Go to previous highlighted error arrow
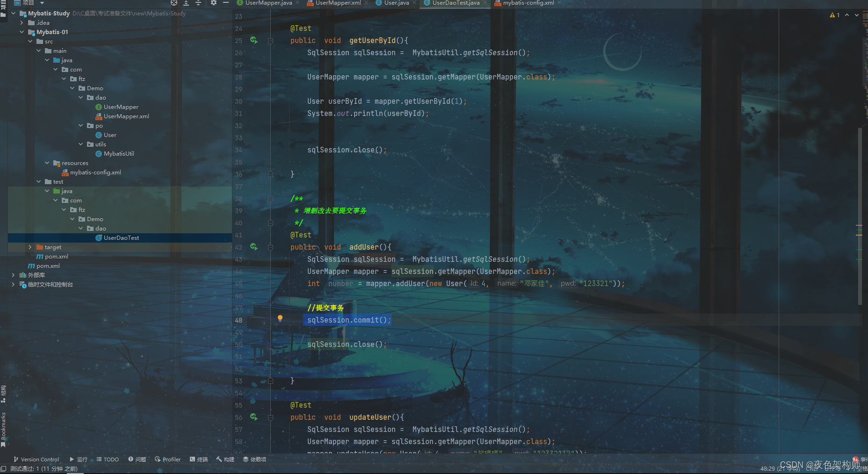The height and width of the screenshot is (474, 868). tap(847, 15)
